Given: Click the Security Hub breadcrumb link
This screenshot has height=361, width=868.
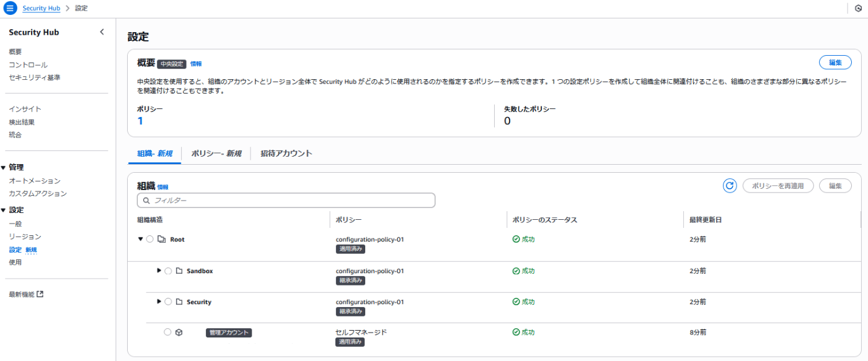Looking at the screenshot, I should (42, 9).
